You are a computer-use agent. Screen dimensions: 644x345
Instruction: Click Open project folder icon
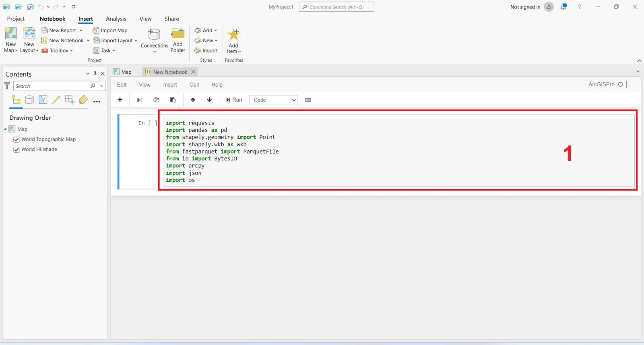18,7
